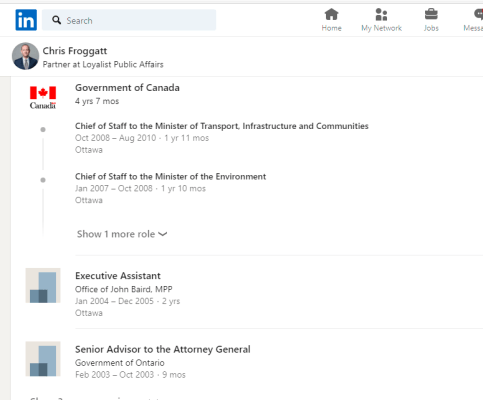Click Chris Froggatt's profile photo
483x400 pixels.
(25, 56)
